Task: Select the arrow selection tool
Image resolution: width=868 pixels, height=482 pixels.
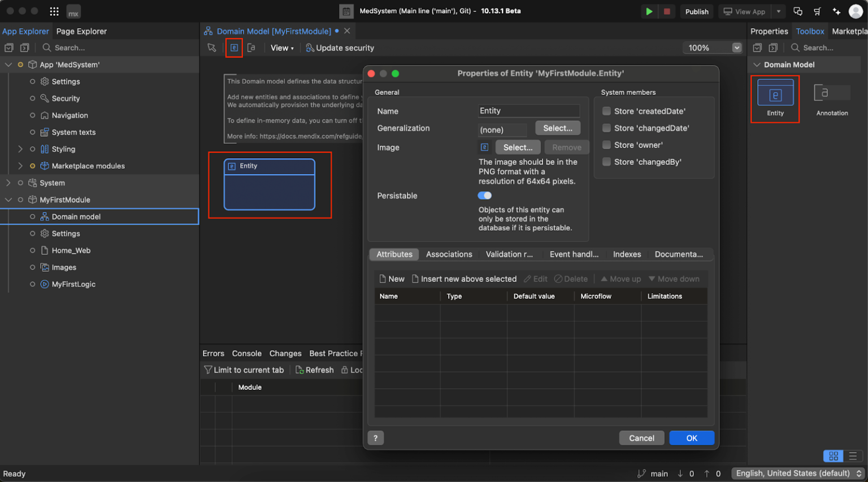Action: click(212, 47)
